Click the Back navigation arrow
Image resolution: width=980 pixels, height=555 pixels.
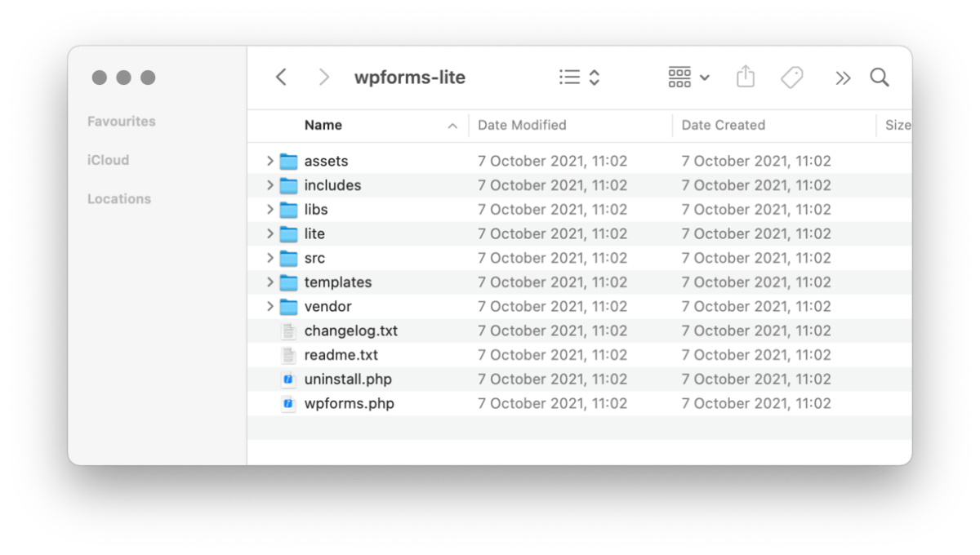pos(281,78)
